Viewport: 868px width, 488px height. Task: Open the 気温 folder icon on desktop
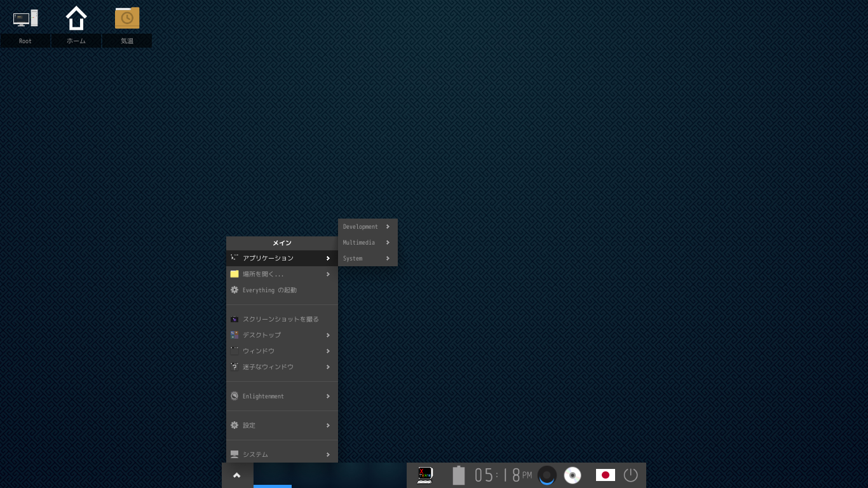pos(127,18)
